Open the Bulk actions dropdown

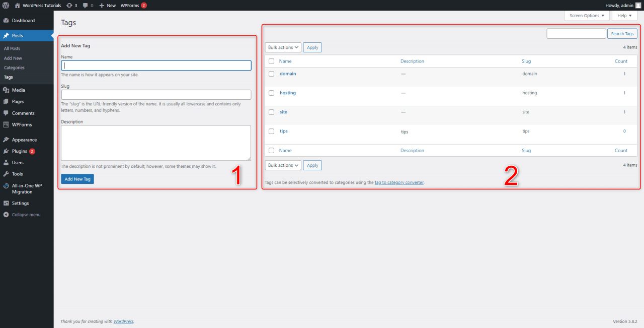point(283,47)
